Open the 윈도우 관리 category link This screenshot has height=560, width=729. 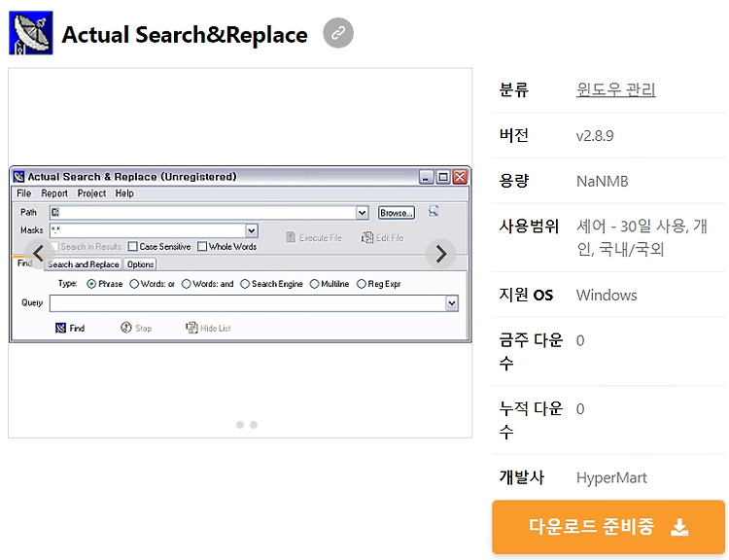[x=615, y=89]
